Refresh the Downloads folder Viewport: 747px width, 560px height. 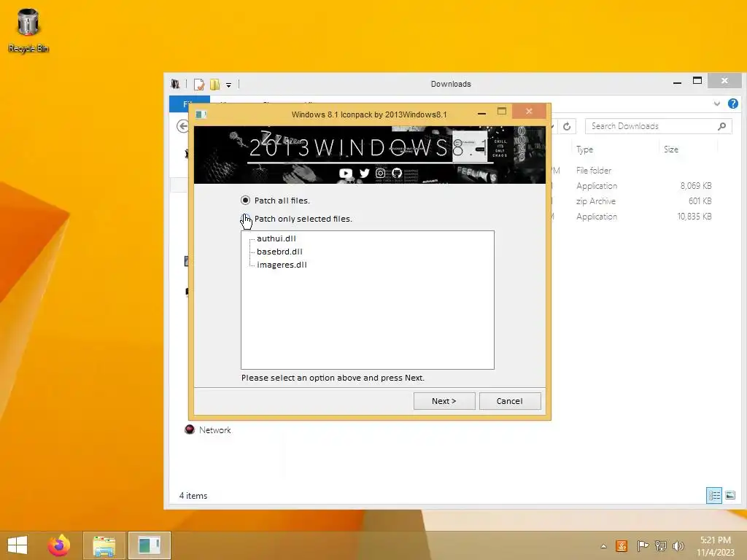pyautogui.click(x=566, y=126)
